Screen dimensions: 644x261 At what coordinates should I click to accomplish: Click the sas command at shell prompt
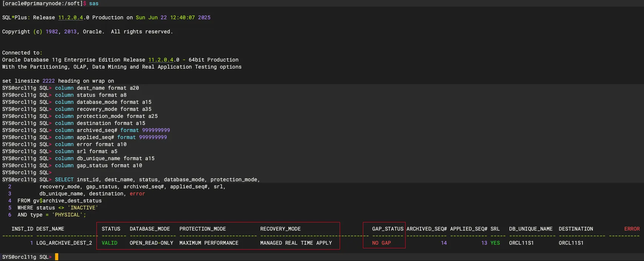click(94, 3)
